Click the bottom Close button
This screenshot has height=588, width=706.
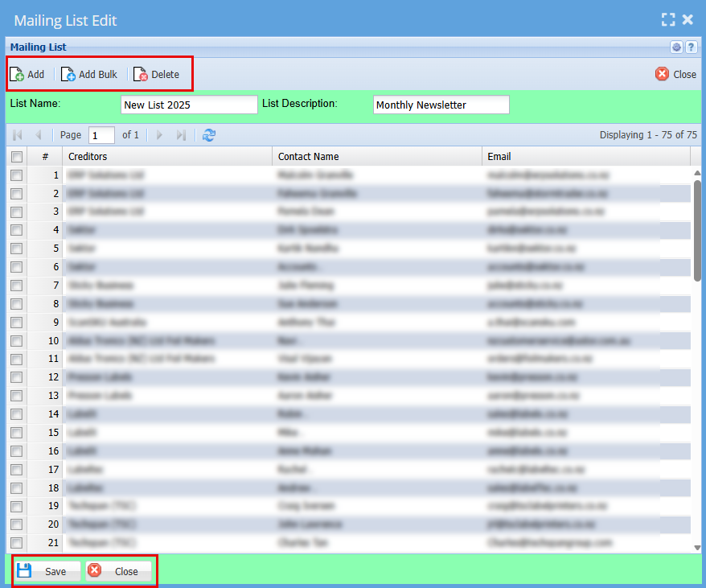[x=119, y=571]
